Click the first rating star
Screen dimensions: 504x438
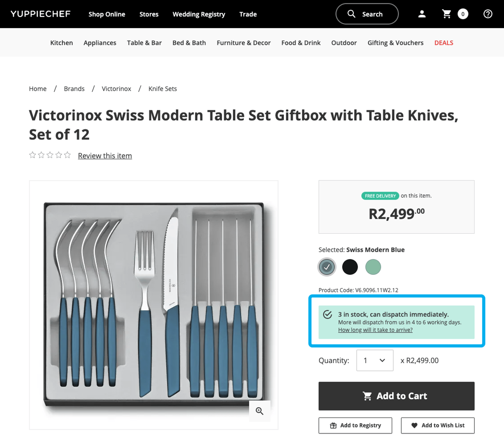pos(32,155)
